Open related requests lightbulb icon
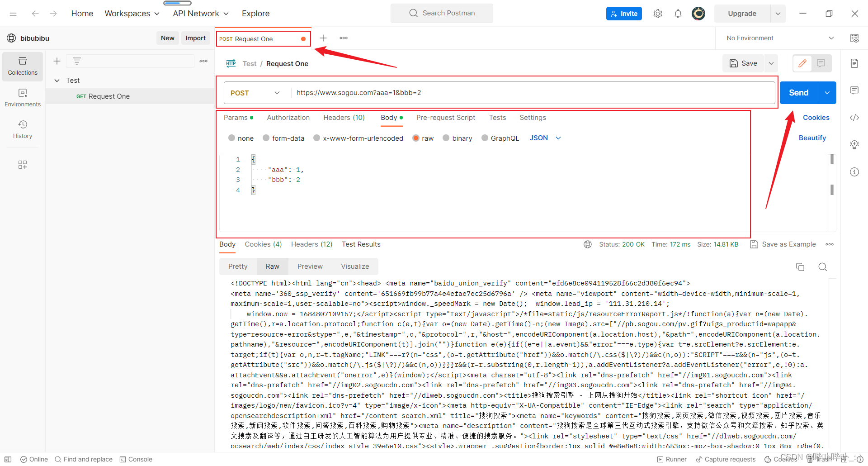Image resolution: width=868 pixels, height=466 pixels. (854, 145)
